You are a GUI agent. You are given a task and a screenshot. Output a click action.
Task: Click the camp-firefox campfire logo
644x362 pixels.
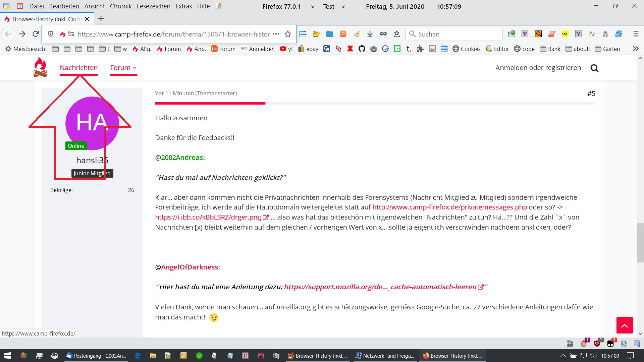pyautogui.click(x=40, y=67)
